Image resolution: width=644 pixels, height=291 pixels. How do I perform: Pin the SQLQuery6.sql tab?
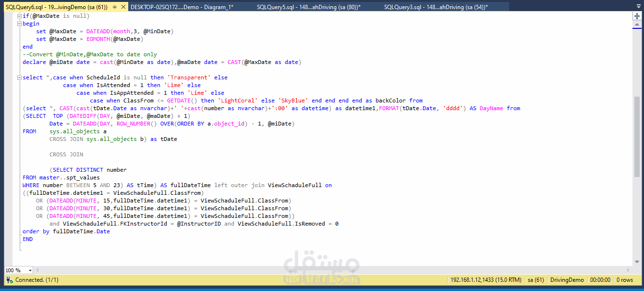point(114,7)
